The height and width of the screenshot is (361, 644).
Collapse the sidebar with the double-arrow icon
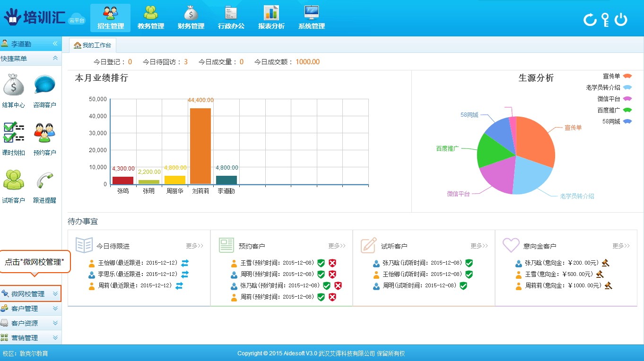(x=55, y=43)
